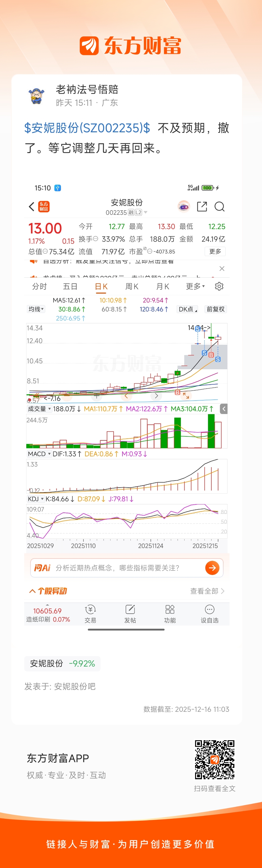Switch to the 分时 tab

40,286
